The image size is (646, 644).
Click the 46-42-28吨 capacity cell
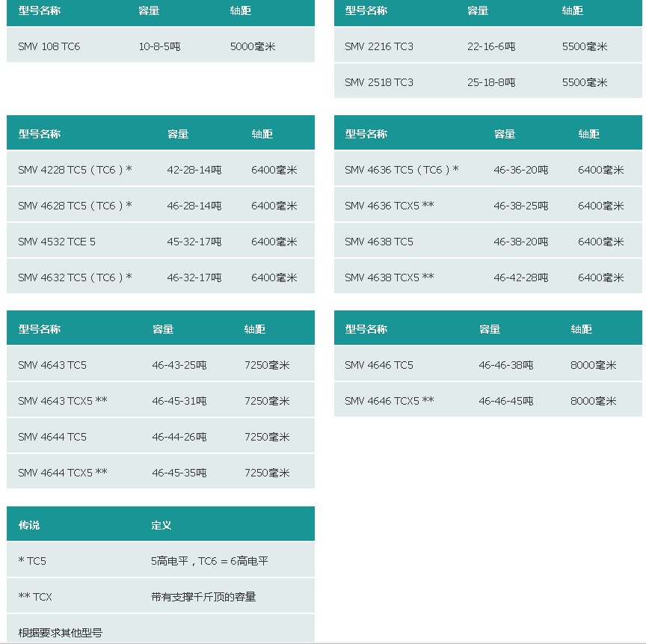520,277
